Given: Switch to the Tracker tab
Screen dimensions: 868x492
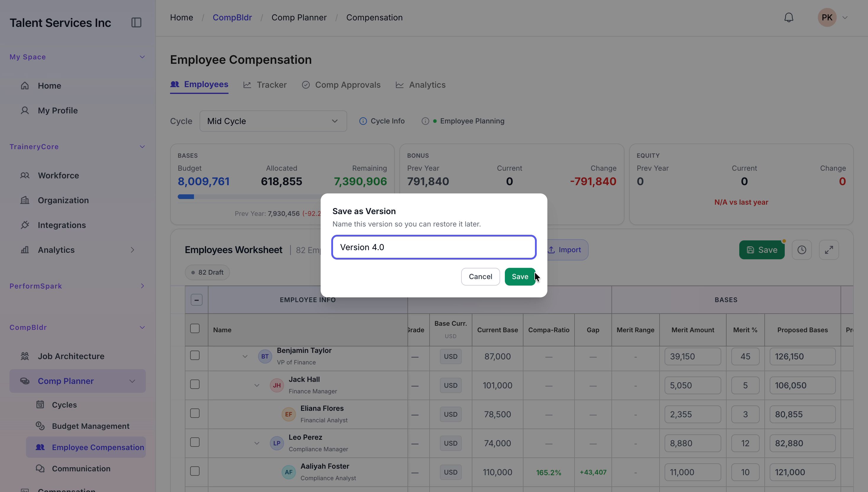Looking at the screenshot, I should click(265, 85).
